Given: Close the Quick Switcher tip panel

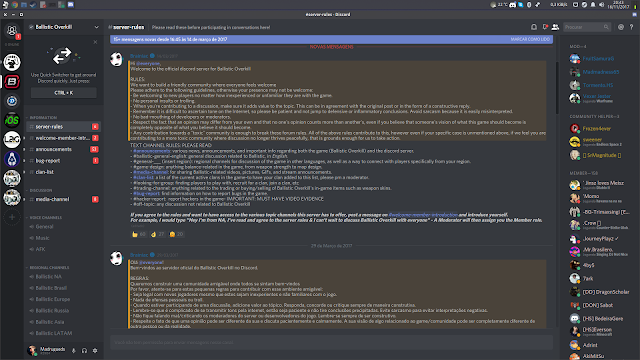Looking at the screenshot, I should click(95, 42).
